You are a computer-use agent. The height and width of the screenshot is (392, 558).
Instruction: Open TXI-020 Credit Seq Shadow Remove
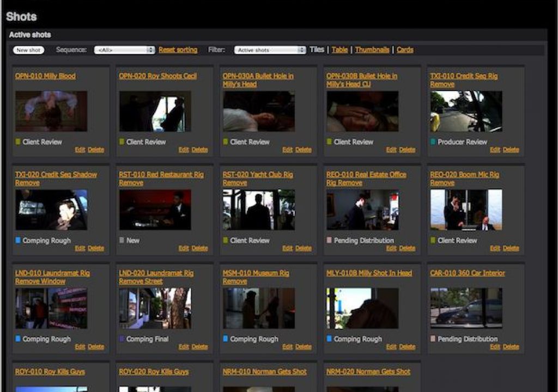(x=56, y=179)
